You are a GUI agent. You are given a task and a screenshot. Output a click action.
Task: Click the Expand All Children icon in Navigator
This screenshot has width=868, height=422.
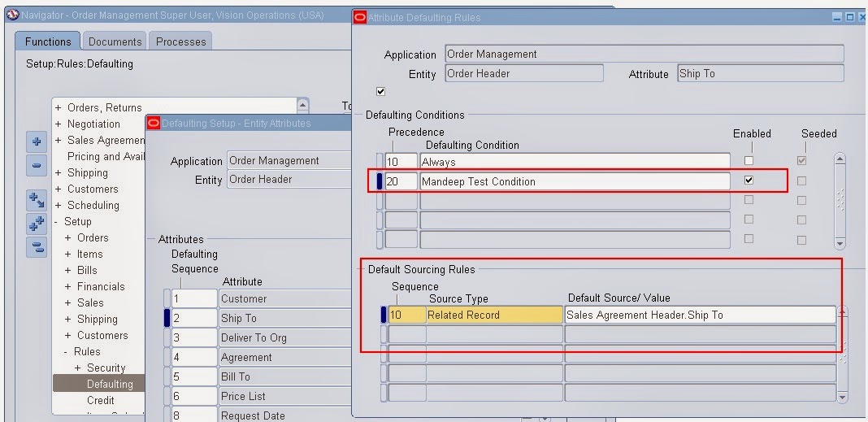(37, 200)
